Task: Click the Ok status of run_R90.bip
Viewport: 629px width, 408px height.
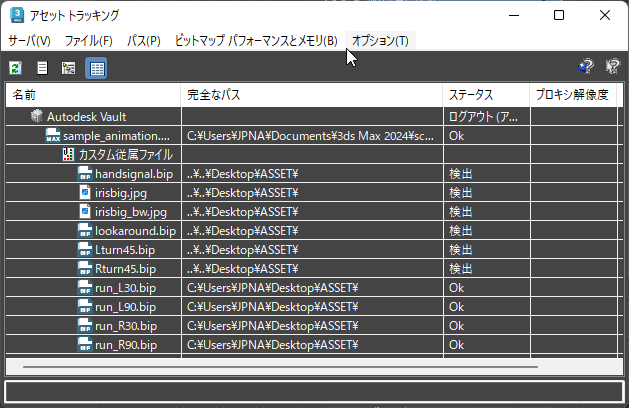Action: point(457,345)
